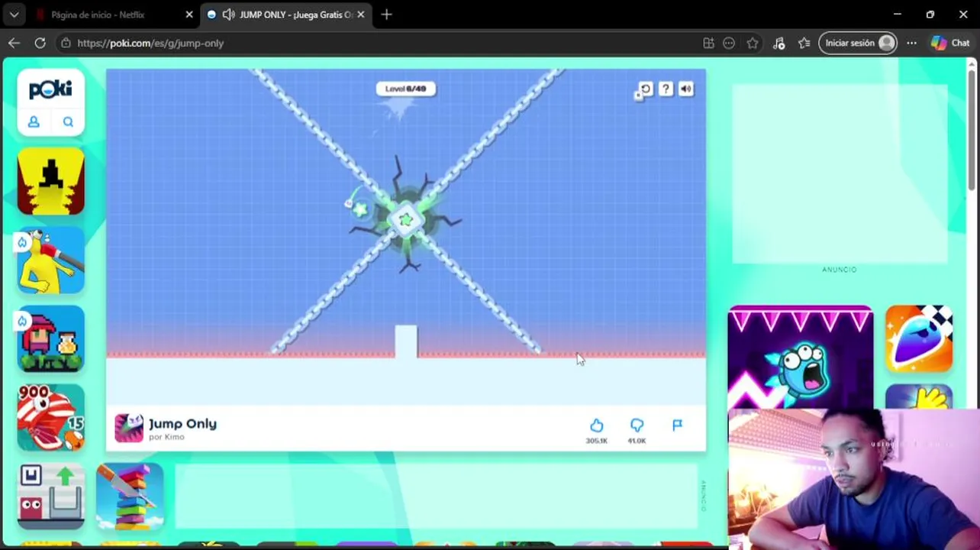
Task: Open the red blocks save-arrow game thumbnail
Action: pos(51,497)
